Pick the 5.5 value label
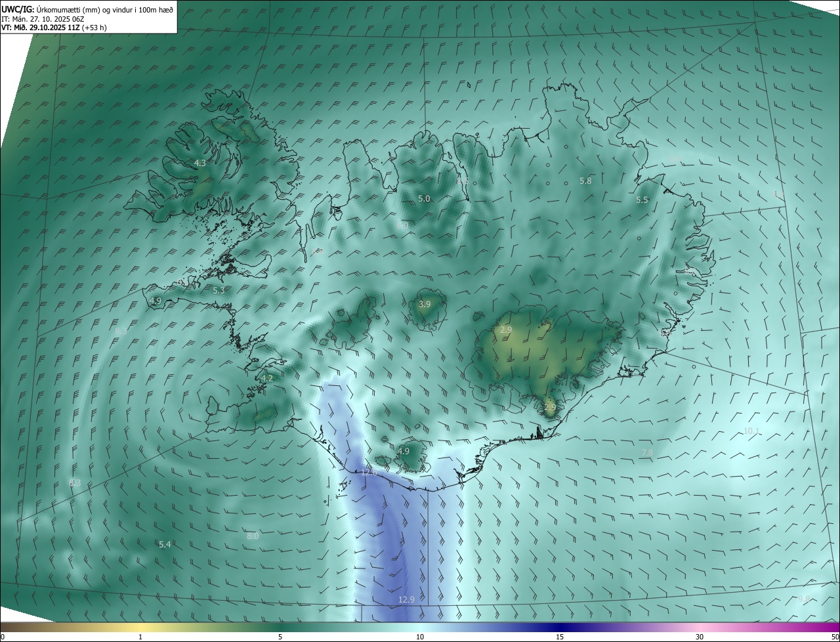The height and width of the screenshot is (642, 840). pos(642,200)
